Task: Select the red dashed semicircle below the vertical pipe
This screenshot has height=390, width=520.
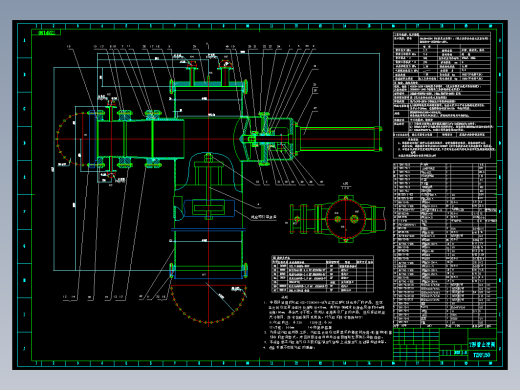Action: coord(209,304)
